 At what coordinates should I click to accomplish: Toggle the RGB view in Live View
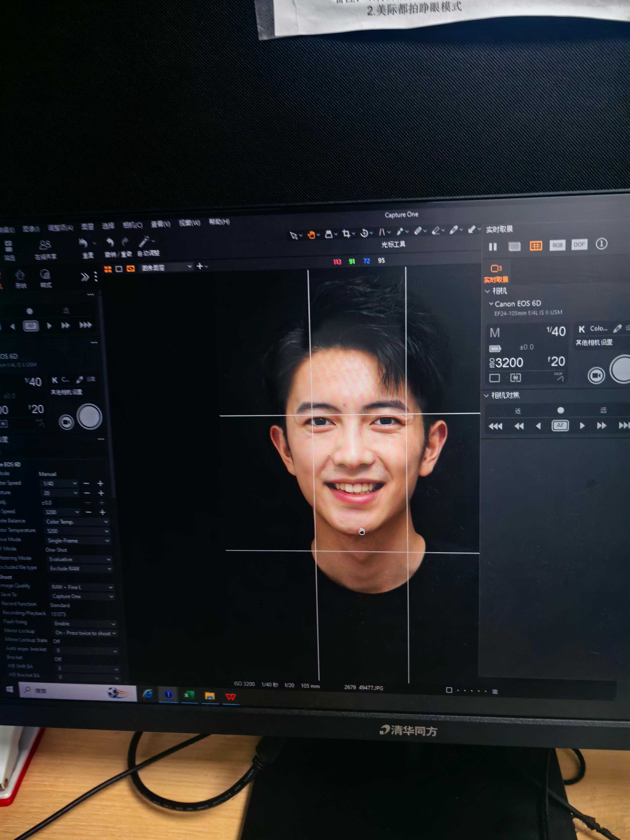point(557,245)
